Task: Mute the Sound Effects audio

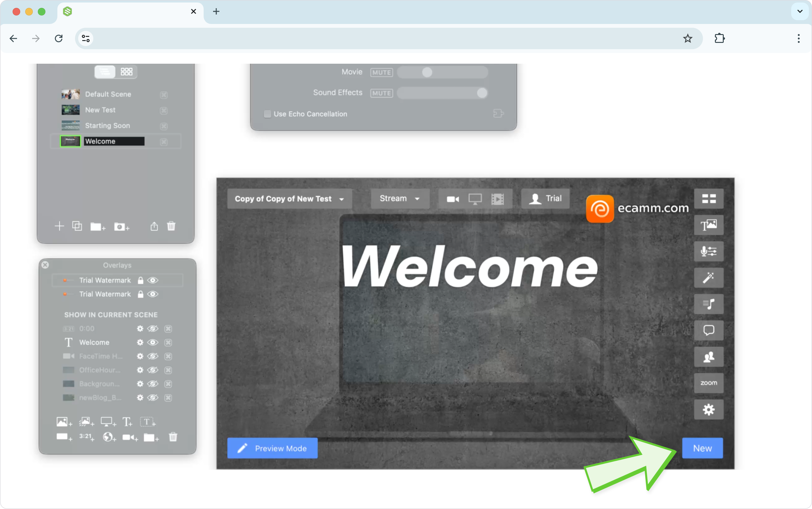Action: click(381, 93)
